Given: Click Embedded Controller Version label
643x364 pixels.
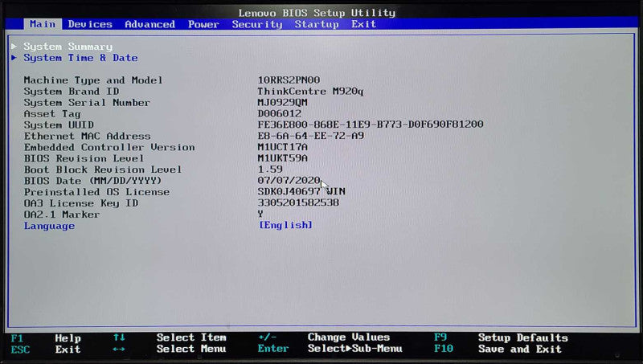Looking at the screenshot, I should pos(109,147).
